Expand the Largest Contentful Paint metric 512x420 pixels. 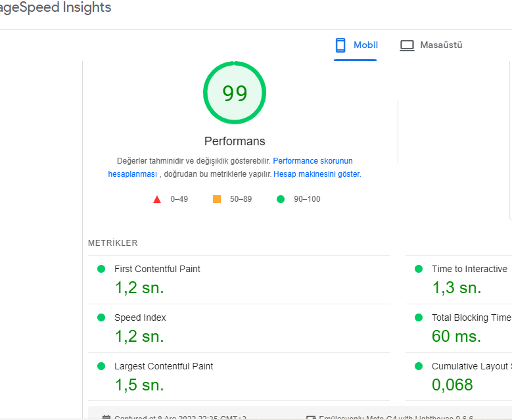[239, 377]
